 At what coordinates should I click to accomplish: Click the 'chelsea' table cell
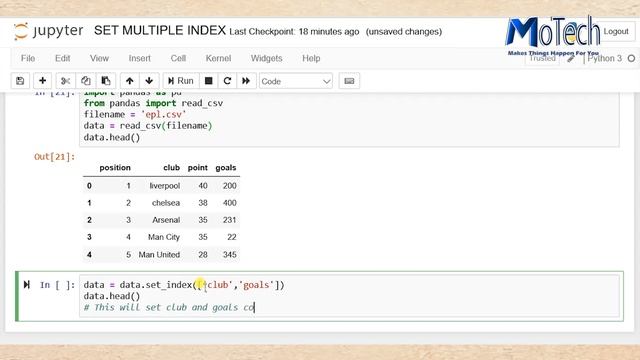coord(166,203)
